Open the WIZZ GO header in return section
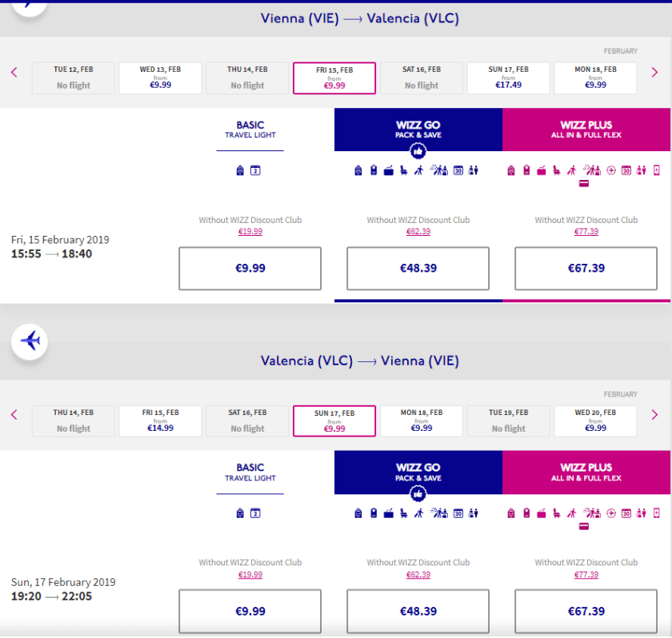 418,472
